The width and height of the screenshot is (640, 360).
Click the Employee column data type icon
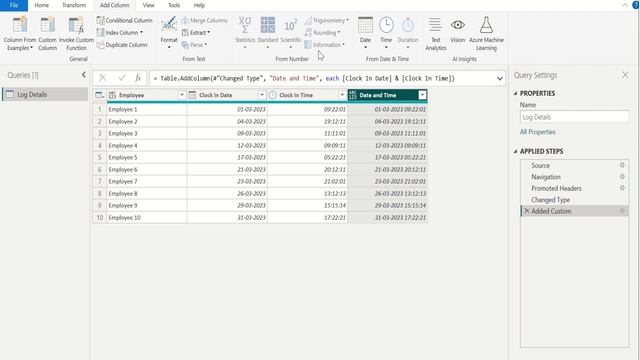click(x=112, y=95)
